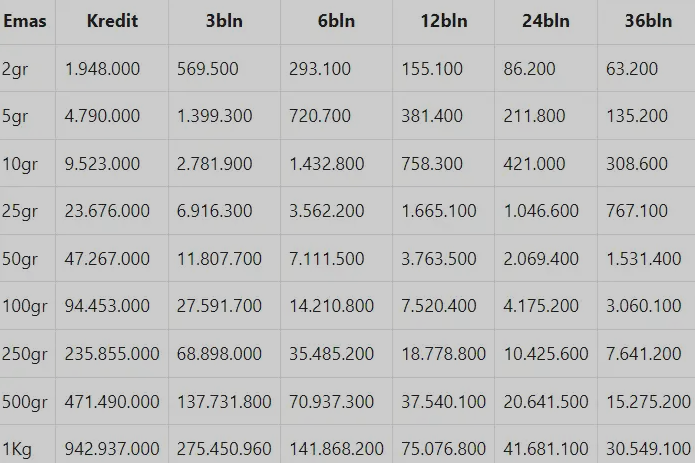This screenshot has width=695, height=463.
Task: Select the 2gr row label
Action: coord(15,69)
